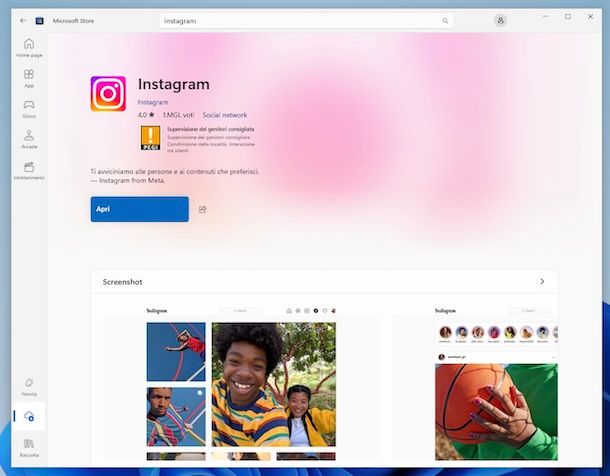Screen dimensions: 610x476
Task: Open the Raccolta library icon
Action: (x=29, y=448)
